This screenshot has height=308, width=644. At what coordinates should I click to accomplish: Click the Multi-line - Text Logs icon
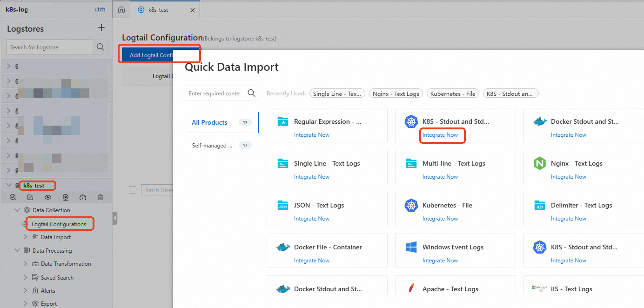click(x=411, y=164)
